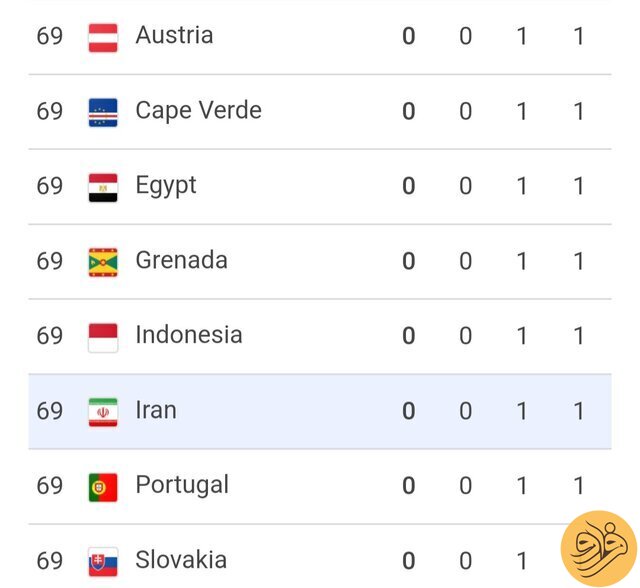
Task: Select the Egypt flag icon
Action: tap(103, 188)
